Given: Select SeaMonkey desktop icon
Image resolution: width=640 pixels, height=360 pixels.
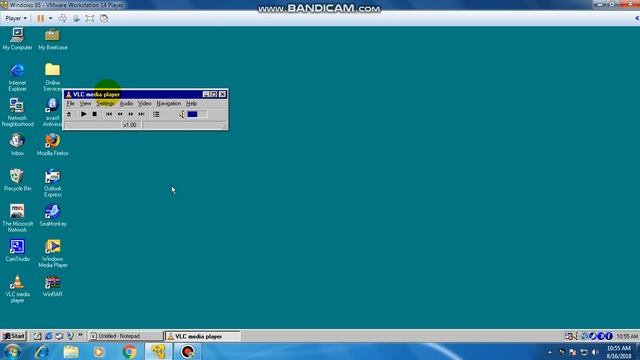Looking at the screenshot, I should 53,216.
